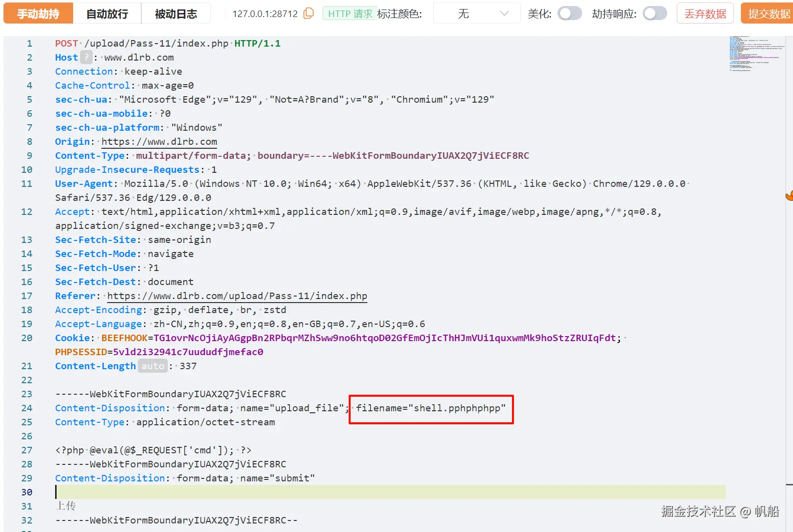Image resolution: width=793 pixels, height=532 pixels.
Task: Switch to the 自动放行 tab
Action: 107,14
